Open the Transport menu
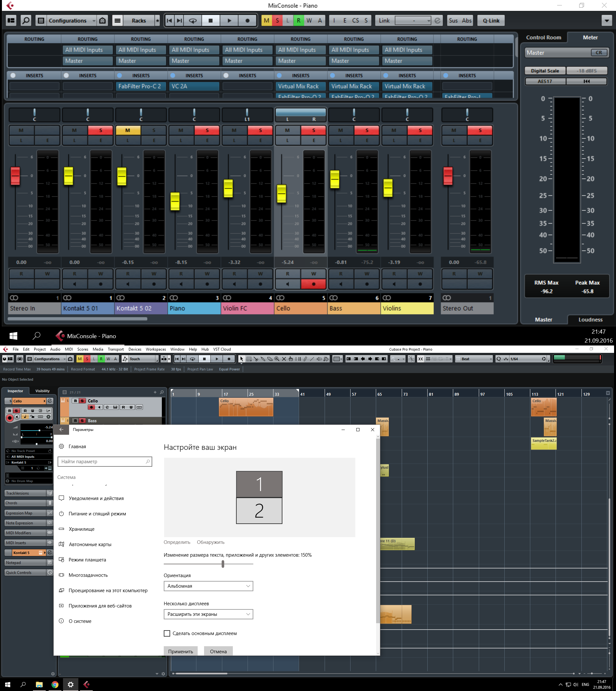 click(x=115, y=349)
